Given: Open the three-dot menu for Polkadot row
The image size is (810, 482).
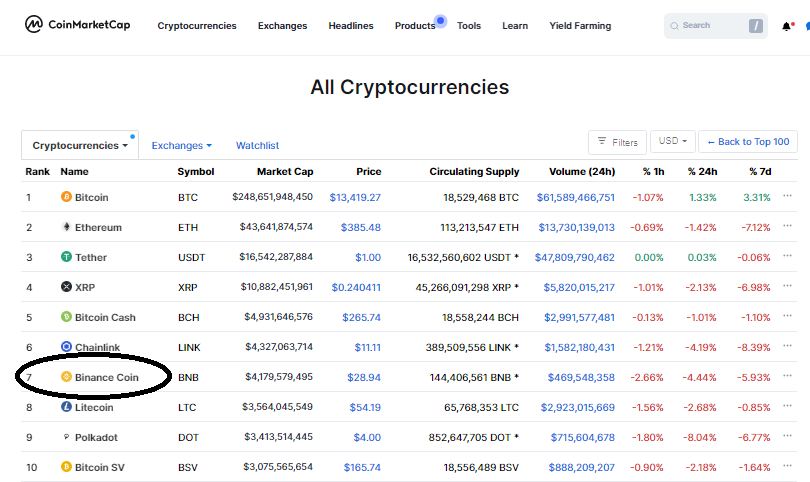Looking at the screenshot, I should pos(787,436).
